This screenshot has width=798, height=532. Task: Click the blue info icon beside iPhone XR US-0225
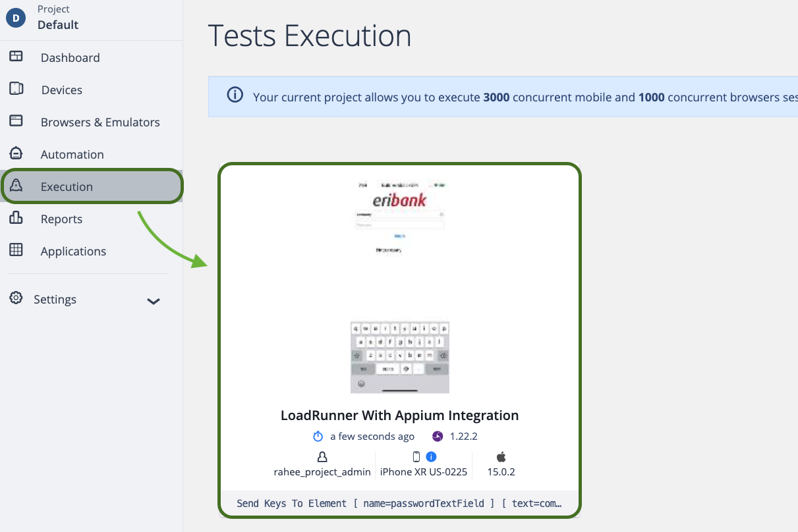pyautogui.click(x=431, y=456)
